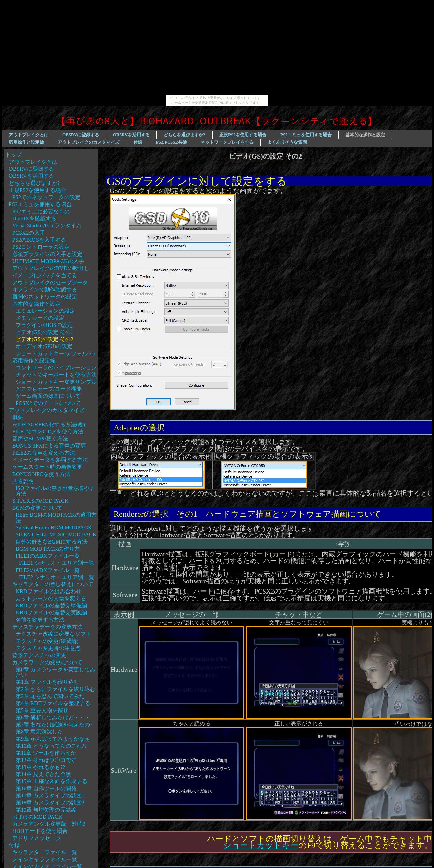Image resolution: width=434 pixels, height=868 pixels.
Task: Enable Allow 8-Bit Textures checkbox
Action: (x=119, y=277)
